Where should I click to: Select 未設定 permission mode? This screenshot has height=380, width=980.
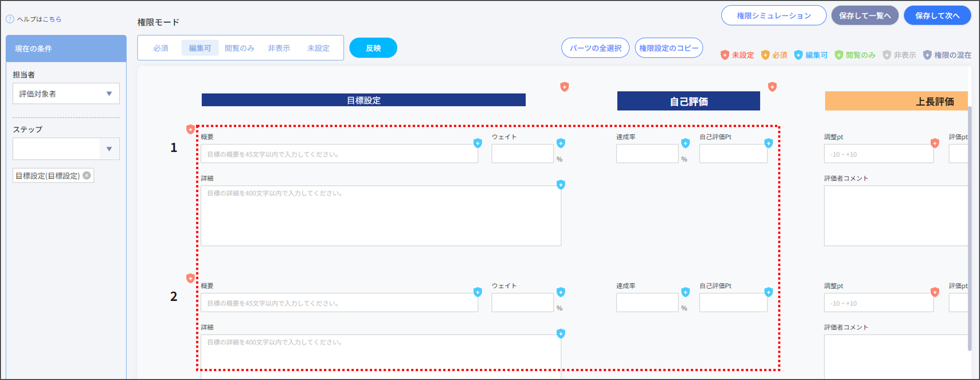(318, 48)
